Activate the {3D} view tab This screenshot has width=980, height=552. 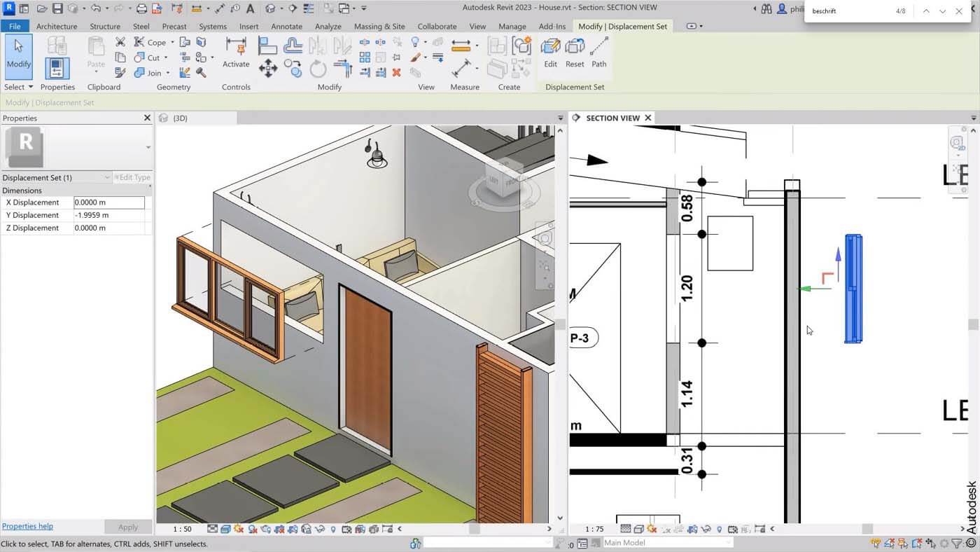point(180,118)
